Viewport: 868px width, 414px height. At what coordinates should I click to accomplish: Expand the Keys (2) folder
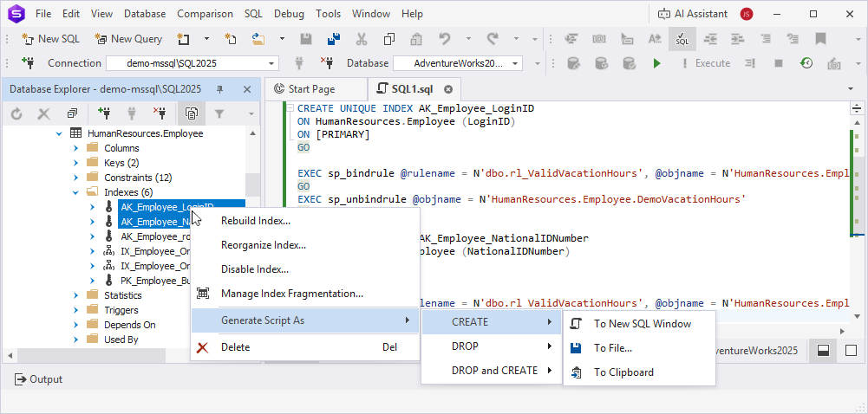pyautogui.click(x=75, y=163)
